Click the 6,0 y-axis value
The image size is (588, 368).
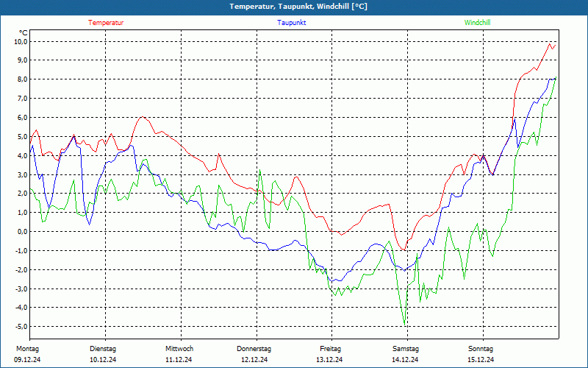point(22,118)
